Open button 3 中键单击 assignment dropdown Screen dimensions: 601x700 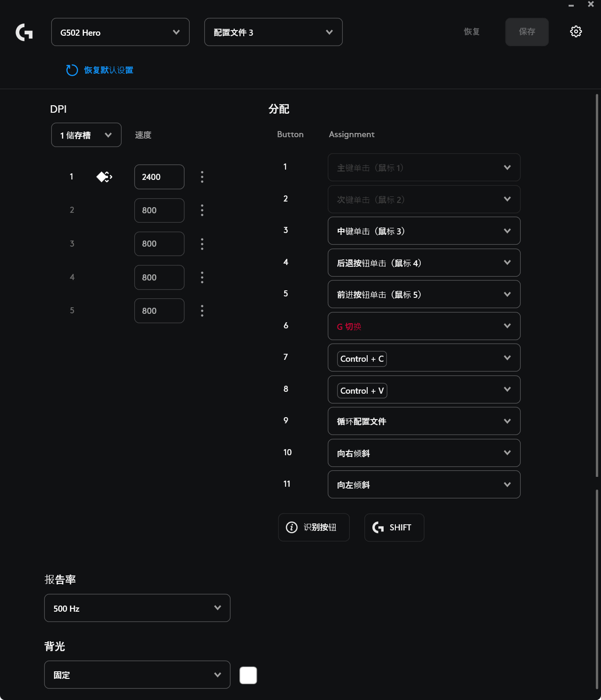tap(424, 231)
